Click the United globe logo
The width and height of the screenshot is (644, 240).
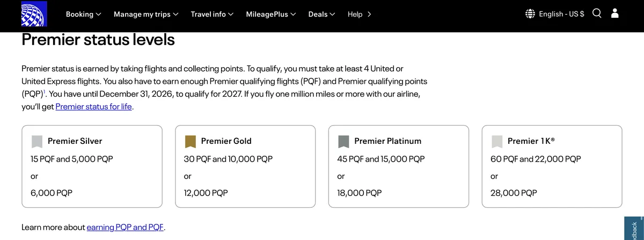pyautogui.click(x=34, y=14)
